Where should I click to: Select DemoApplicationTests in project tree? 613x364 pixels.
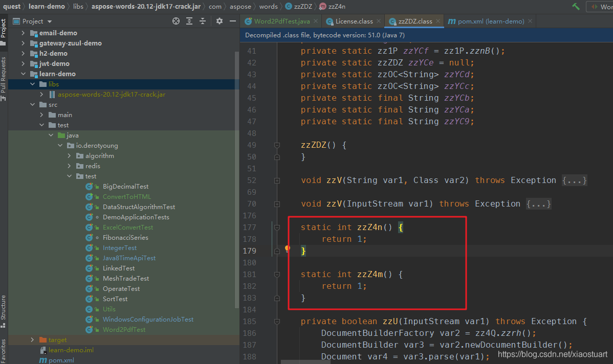[136, 217]
